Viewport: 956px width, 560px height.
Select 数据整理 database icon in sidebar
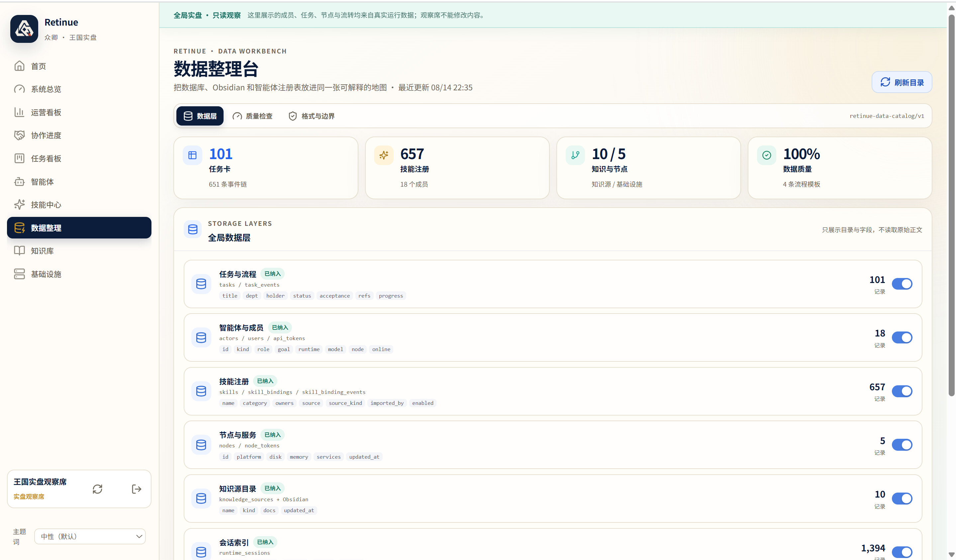[19, 228]
